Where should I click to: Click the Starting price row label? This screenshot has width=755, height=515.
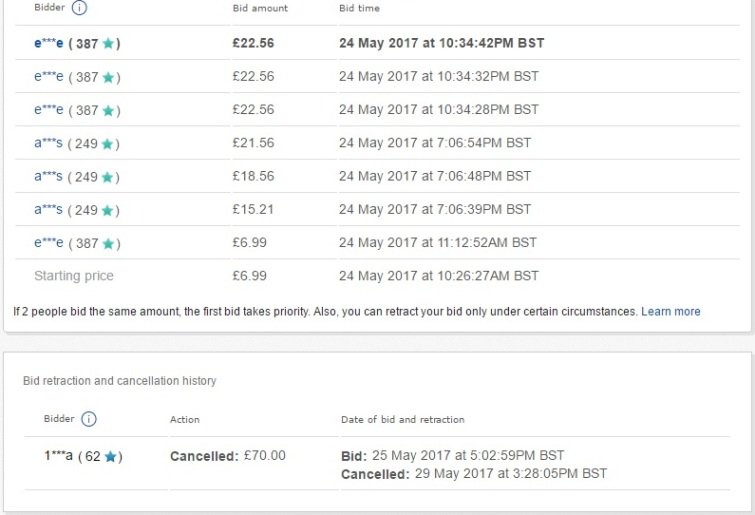[x=74, y=276]
